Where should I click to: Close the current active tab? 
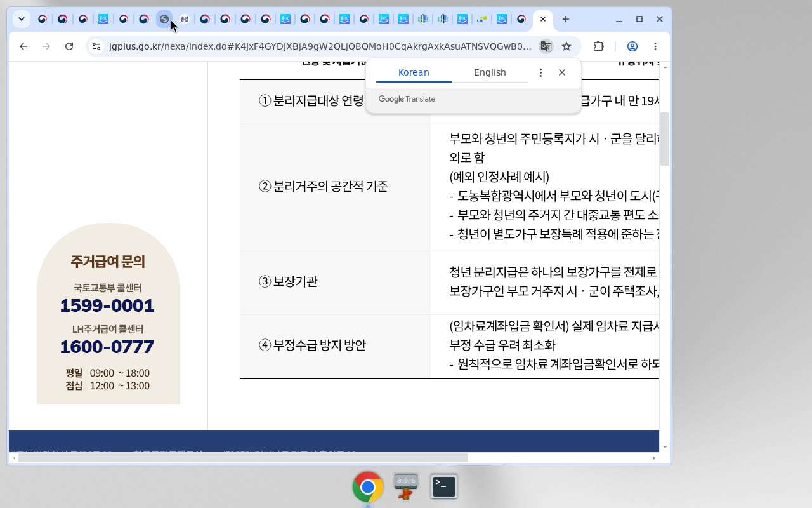543,19
